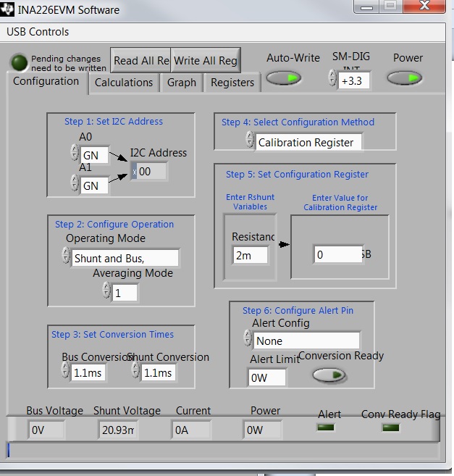
Task: Step the Averaging Mode selector arrows
Action: 106,290
